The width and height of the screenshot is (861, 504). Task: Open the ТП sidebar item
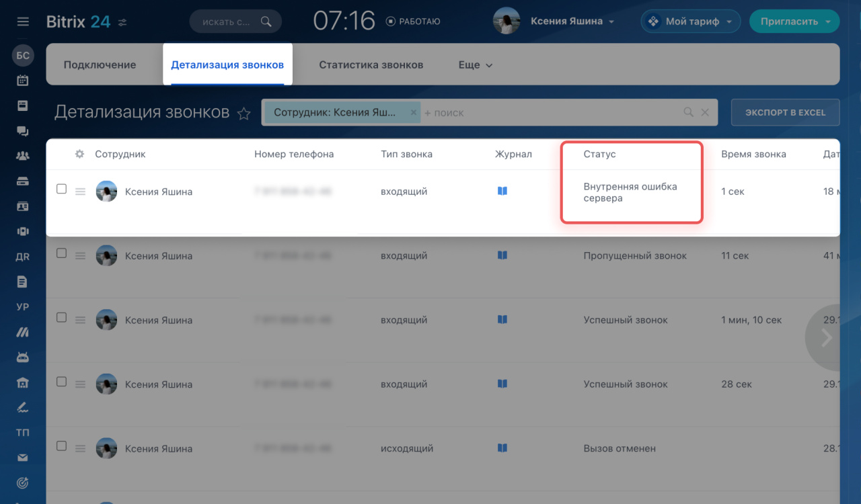23,433
